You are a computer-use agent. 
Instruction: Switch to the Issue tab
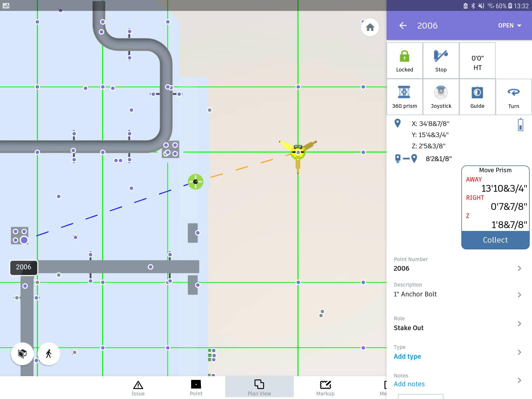138,388
